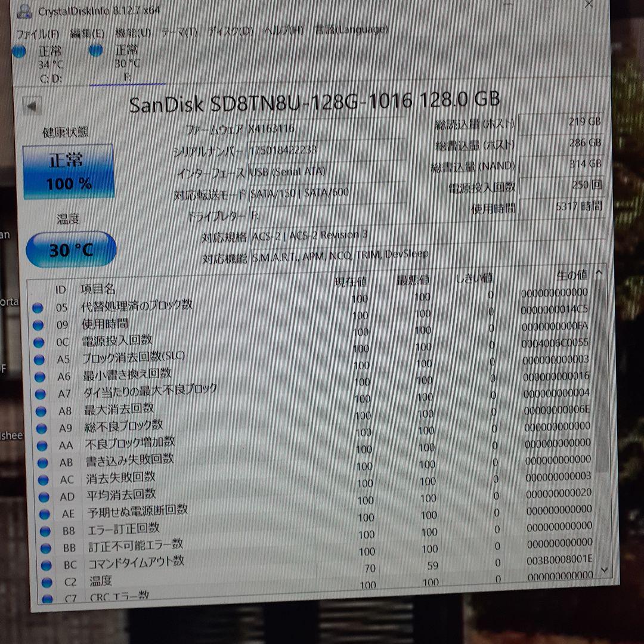
Task: Click the status dot for attribute AA
Action: 42,446
